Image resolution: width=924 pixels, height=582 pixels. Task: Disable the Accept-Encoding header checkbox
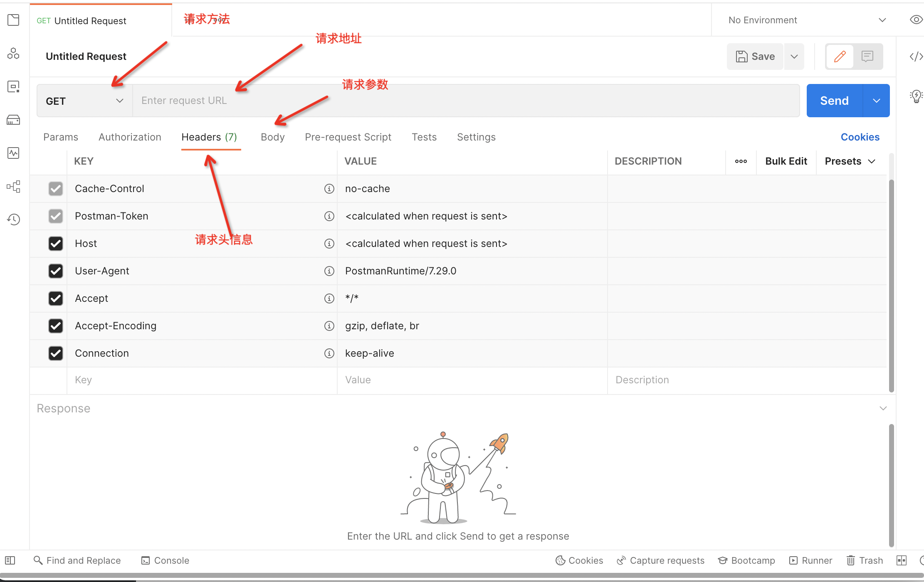56,326
